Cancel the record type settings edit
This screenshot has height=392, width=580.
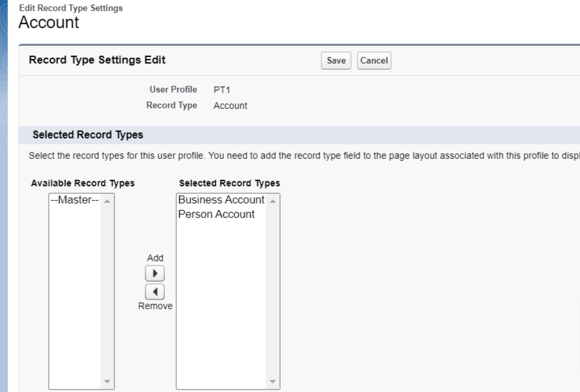pyautogui.click(x=374, y=60)
